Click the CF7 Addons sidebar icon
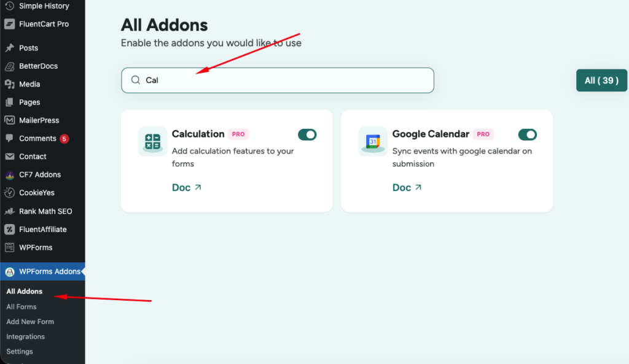 click(10, 175)
